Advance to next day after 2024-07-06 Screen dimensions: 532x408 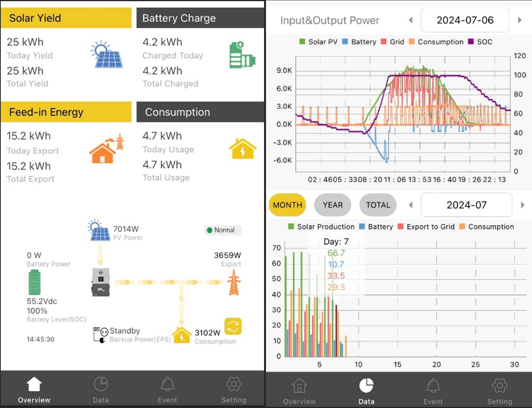[x=520, y=20]
